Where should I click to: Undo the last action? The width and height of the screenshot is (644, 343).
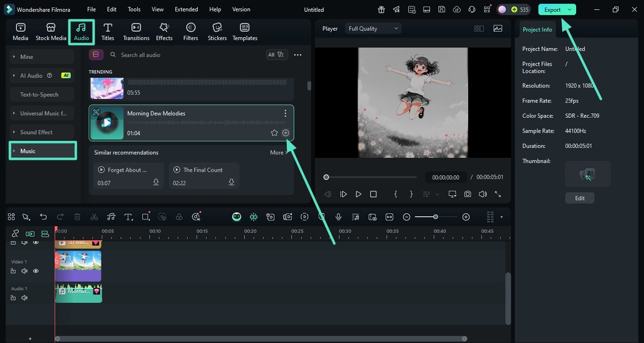click(x=44, y=217)
